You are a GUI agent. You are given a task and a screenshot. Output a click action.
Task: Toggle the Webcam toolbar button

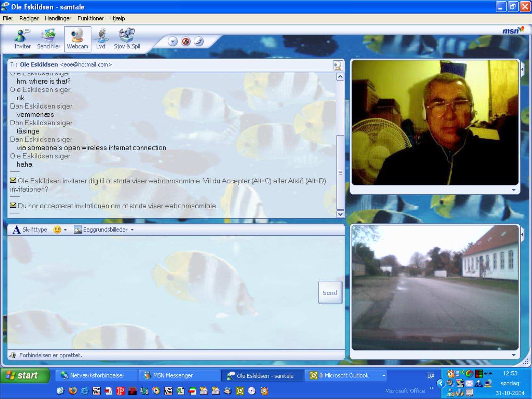click(x=77, y=39)
